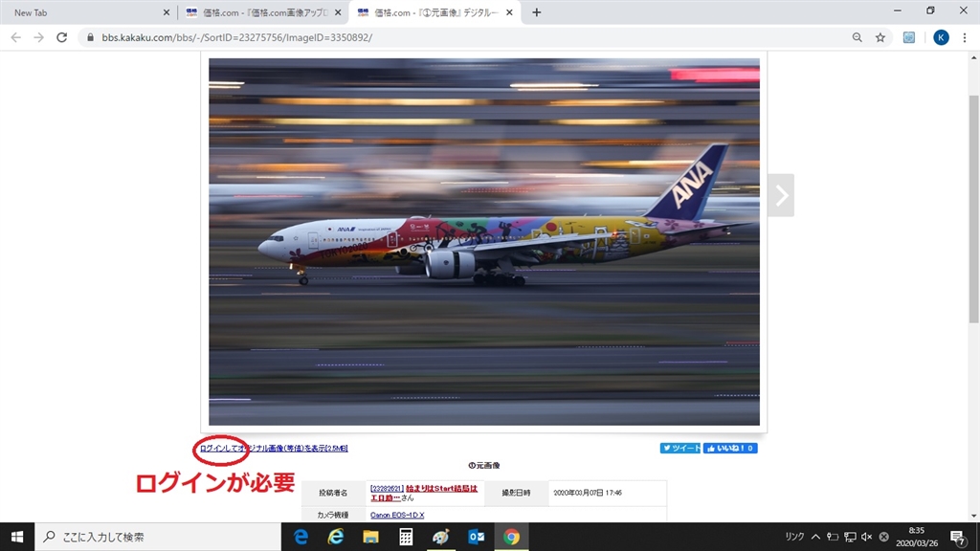Click the page scrollbar down arrow
The width and height of the screenshot is (980, 551).
[x=973, y=516]
